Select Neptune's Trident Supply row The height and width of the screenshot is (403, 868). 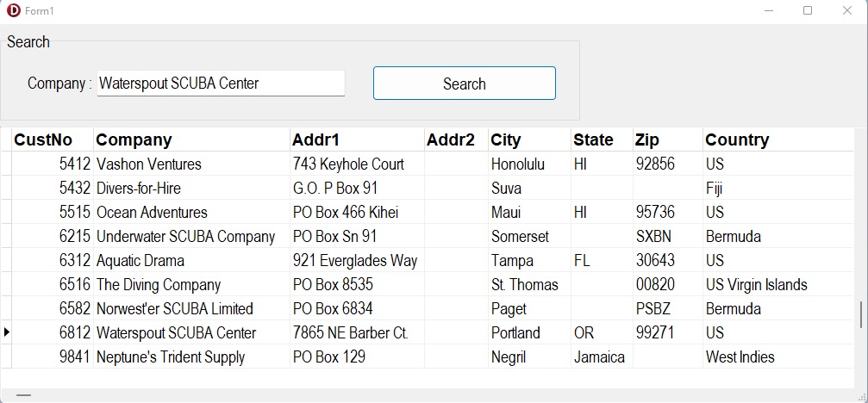tap(171, 356)
